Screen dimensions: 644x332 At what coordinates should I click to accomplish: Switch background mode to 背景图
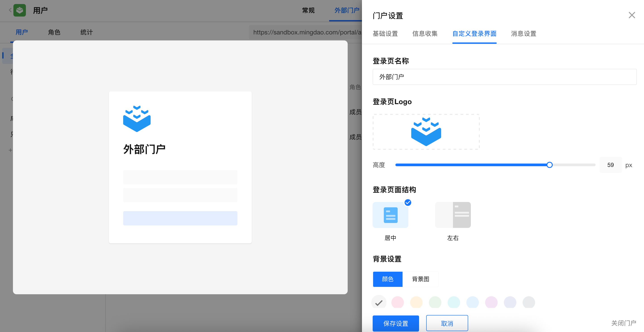[x=420, y=279]
